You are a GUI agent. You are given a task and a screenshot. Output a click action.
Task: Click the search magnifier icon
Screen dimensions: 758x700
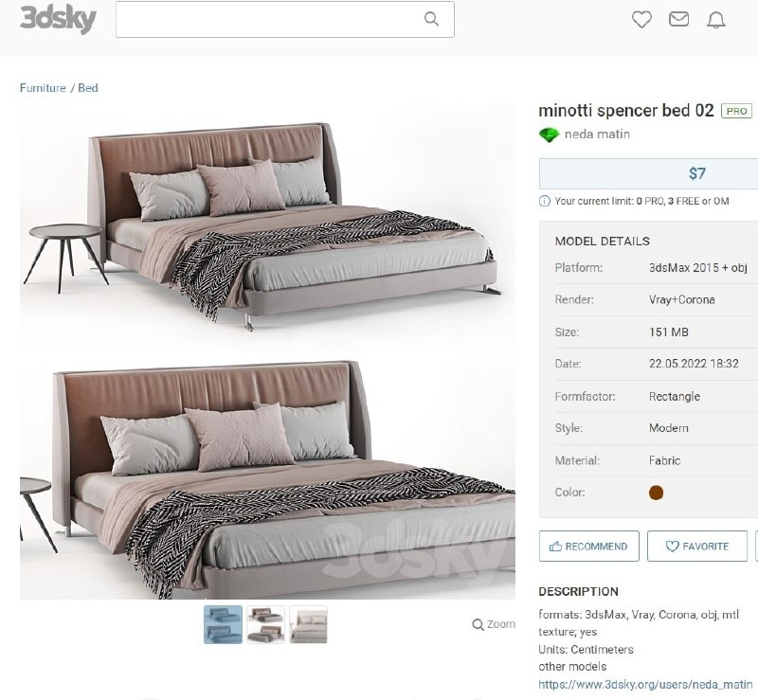click(x=431, y=19)
